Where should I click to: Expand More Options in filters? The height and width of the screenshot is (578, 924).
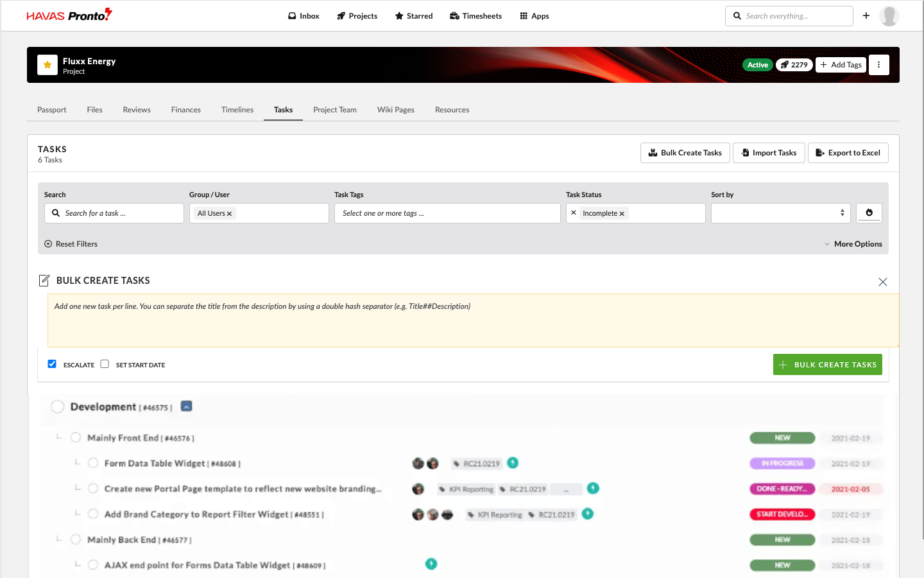(x=853, y=244)
